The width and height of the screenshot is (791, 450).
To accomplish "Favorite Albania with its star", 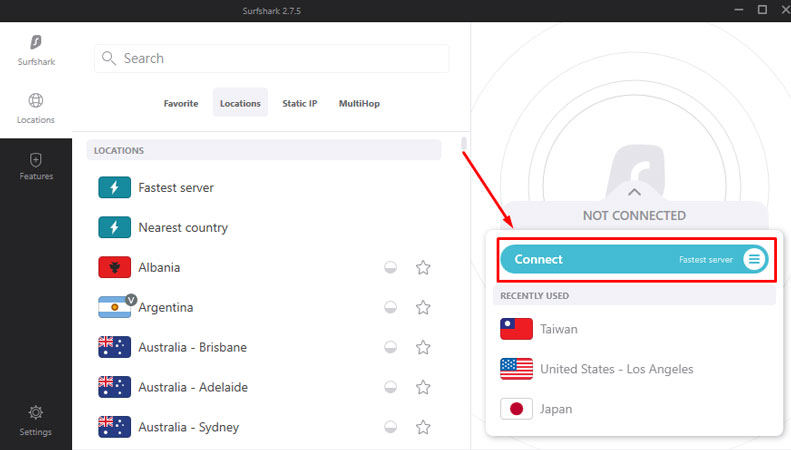I will (423, 268).
